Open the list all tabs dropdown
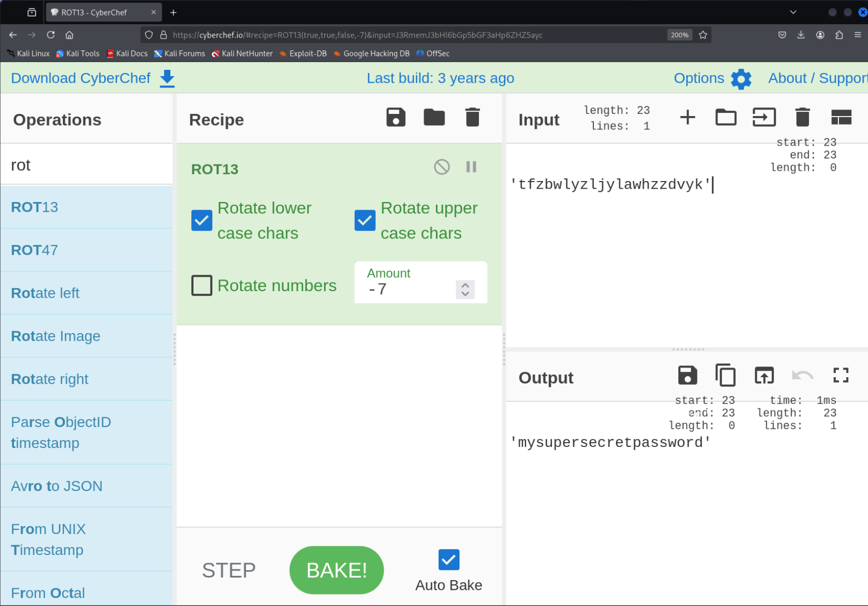 tap(793, 12)
